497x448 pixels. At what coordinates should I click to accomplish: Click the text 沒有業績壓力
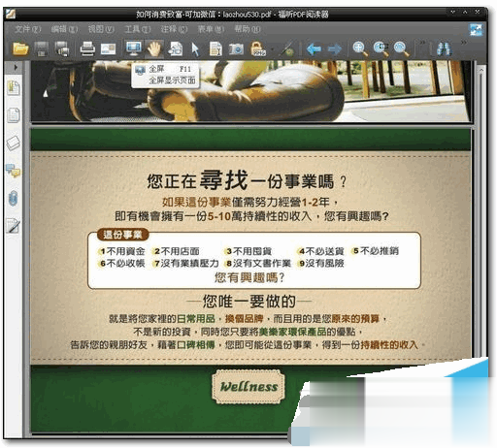point(189,264)
